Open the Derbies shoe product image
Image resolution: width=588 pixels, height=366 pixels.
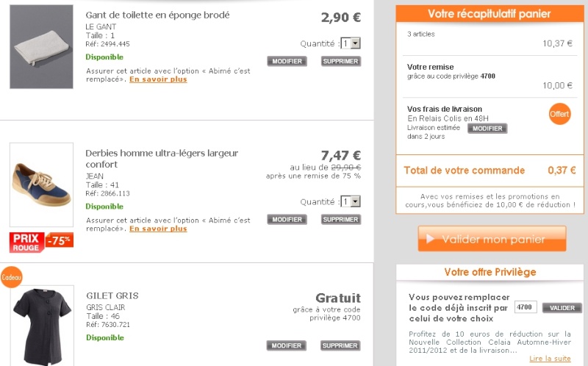click(41, 184)
